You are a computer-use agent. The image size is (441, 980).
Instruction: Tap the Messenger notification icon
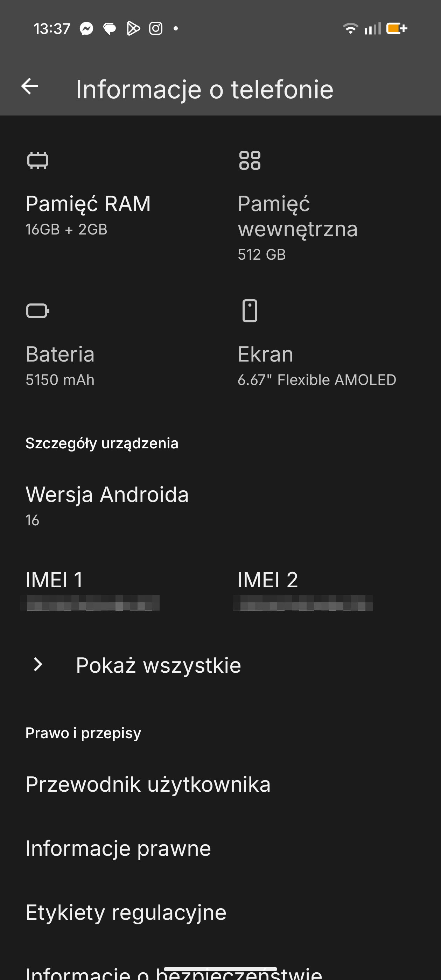86,29
